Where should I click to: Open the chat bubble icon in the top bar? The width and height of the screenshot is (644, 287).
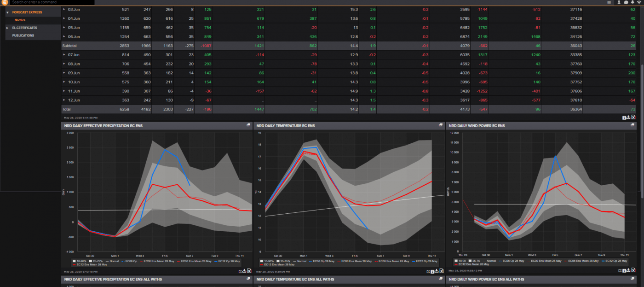point(626,2)
